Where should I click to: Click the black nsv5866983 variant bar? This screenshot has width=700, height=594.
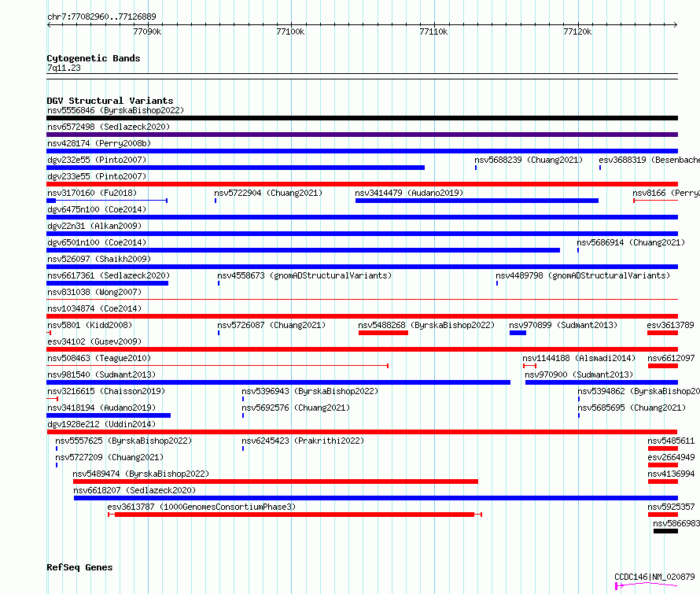[x=665, y=531]
